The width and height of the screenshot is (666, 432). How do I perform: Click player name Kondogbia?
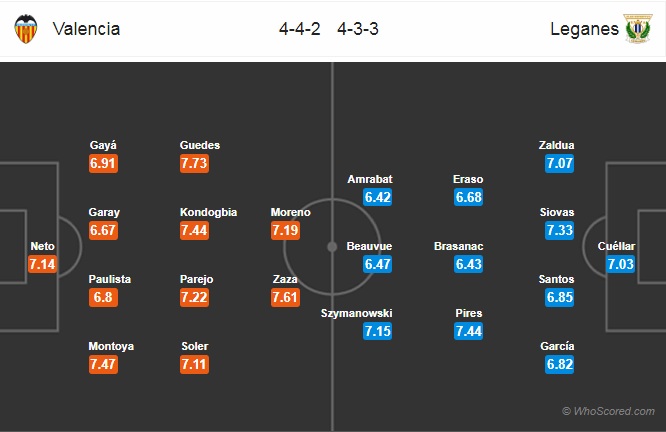(x=209, y=212)
